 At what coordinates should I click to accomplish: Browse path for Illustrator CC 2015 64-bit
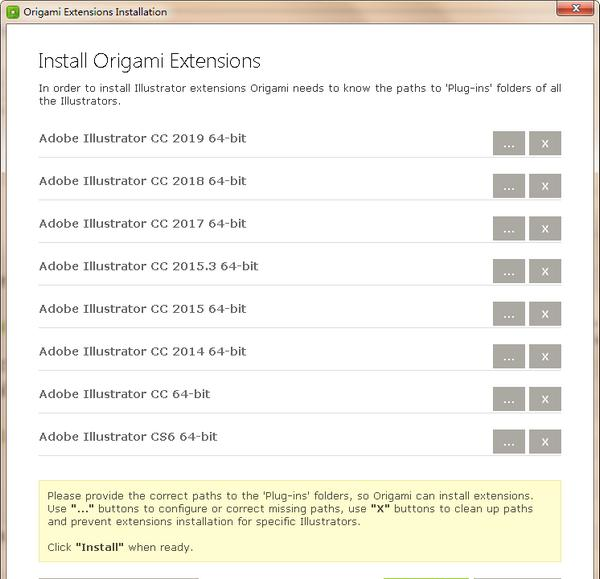tap(509, 314)
